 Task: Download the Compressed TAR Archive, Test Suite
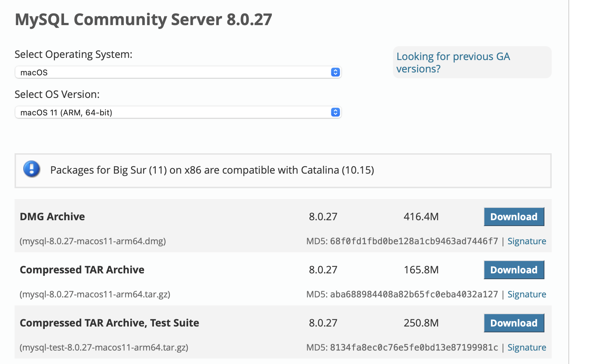point(514,323)
